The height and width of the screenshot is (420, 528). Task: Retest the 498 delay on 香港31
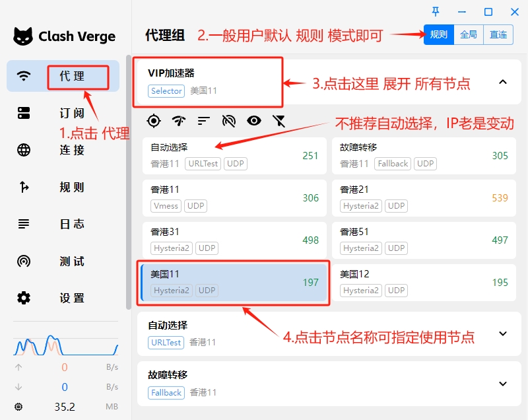click(x=310, y=240)
